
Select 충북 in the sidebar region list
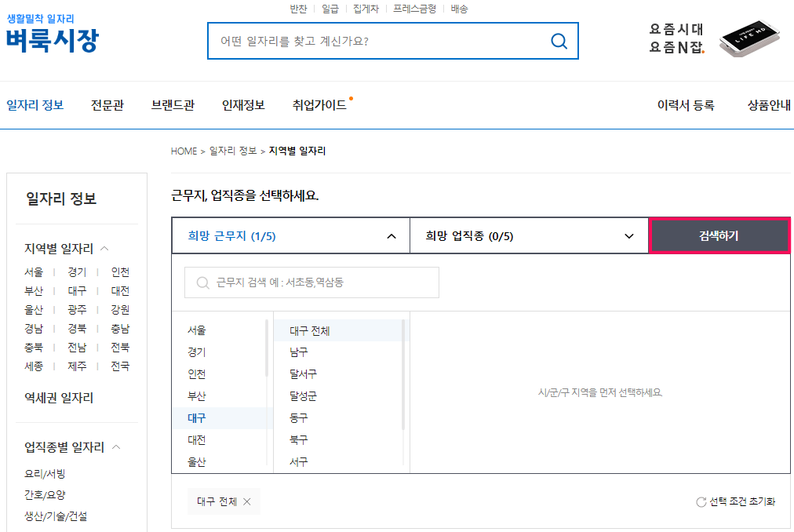coord(34,347)
